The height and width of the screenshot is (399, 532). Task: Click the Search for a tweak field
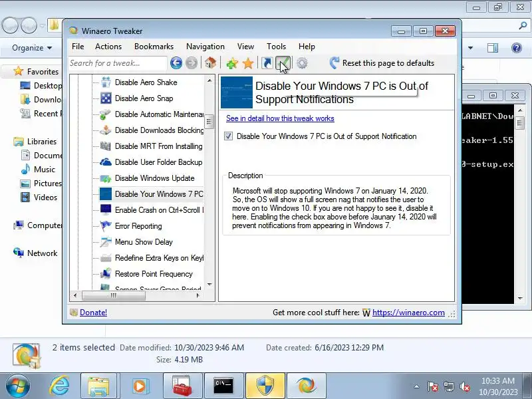(118, 63)
